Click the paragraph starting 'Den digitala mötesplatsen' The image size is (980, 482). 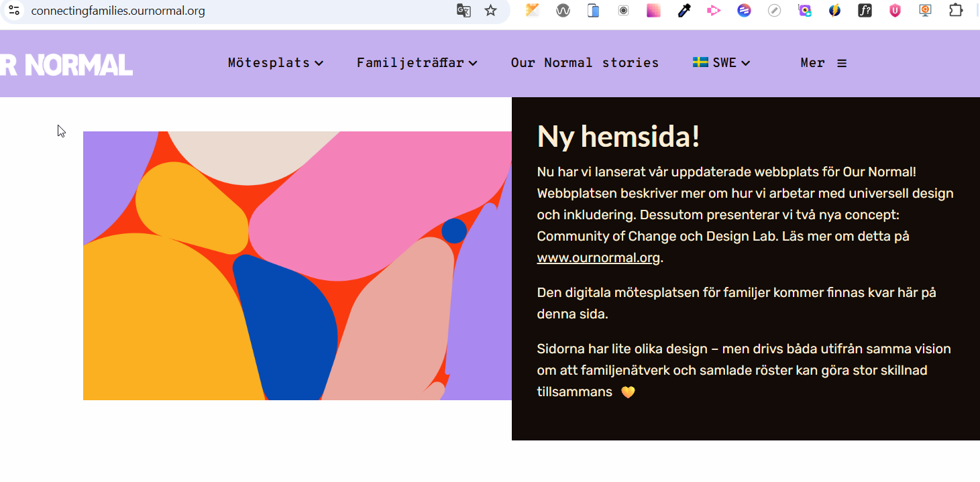[x=737, y=303]
